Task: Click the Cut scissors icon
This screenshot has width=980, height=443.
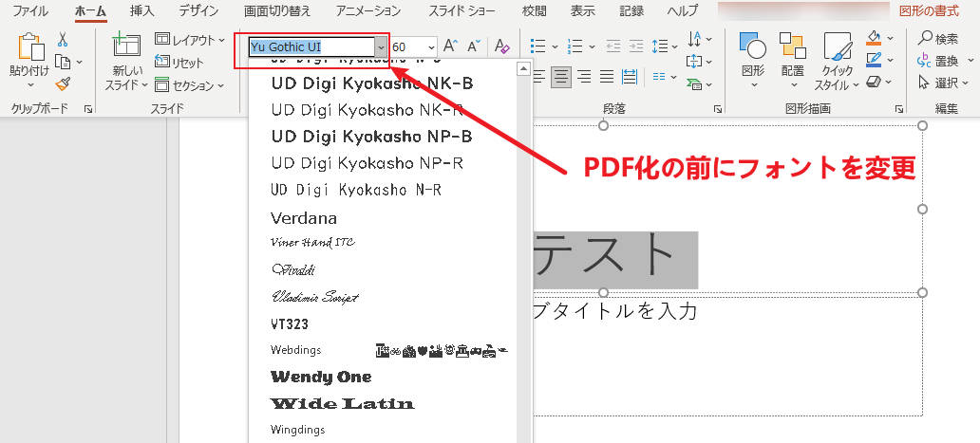Action: 63,39
